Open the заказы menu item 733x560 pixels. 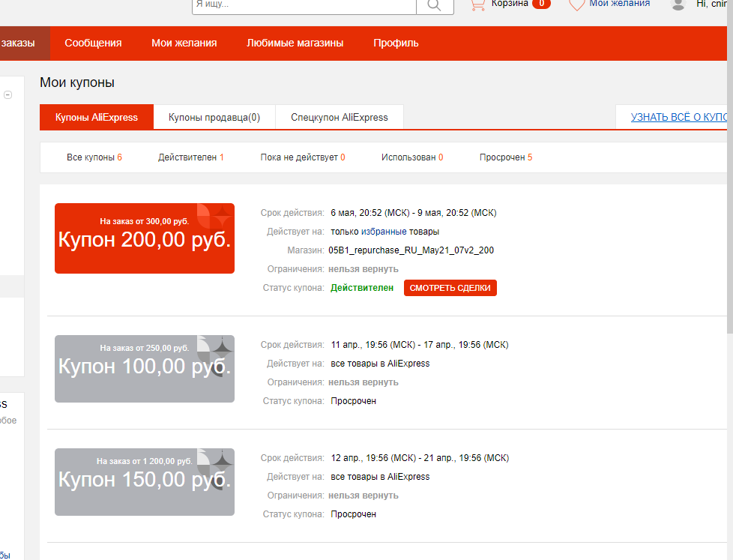coord(25,43)
